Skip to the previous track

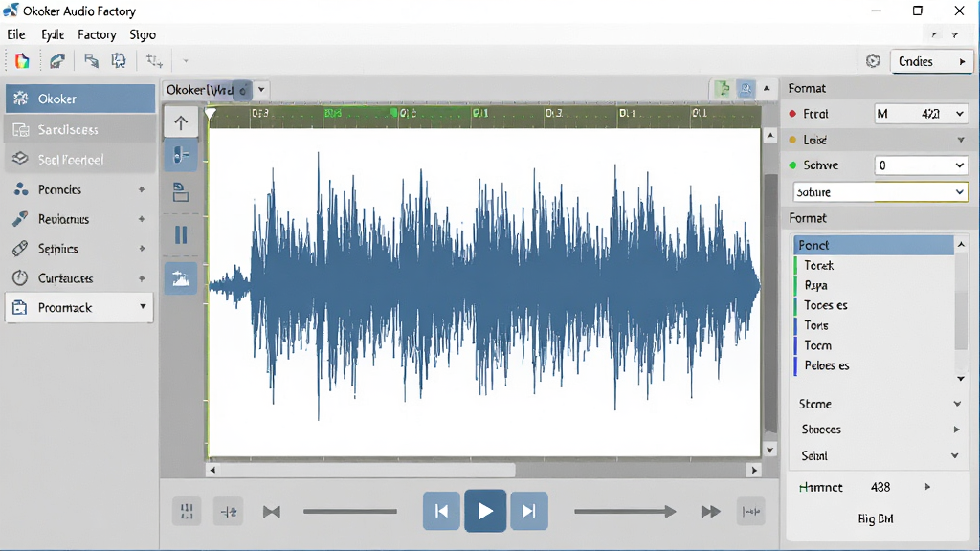[x=441, y=511]
